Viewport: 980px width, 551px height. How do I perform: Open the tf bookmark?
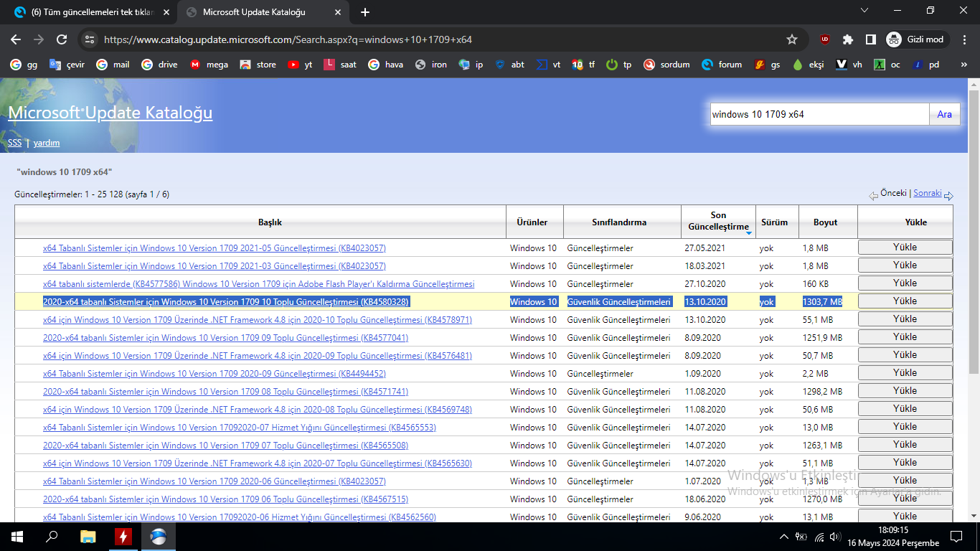583,65
